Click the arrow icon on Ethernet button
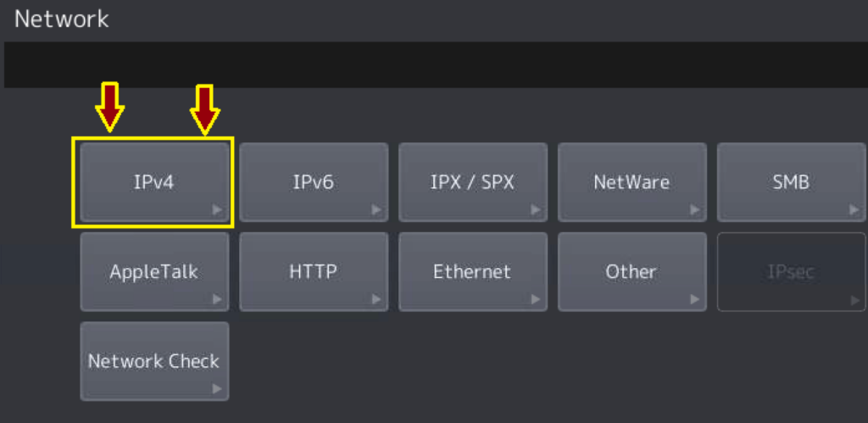The width and height of the screenshot is (868, 423). point(536,299)
